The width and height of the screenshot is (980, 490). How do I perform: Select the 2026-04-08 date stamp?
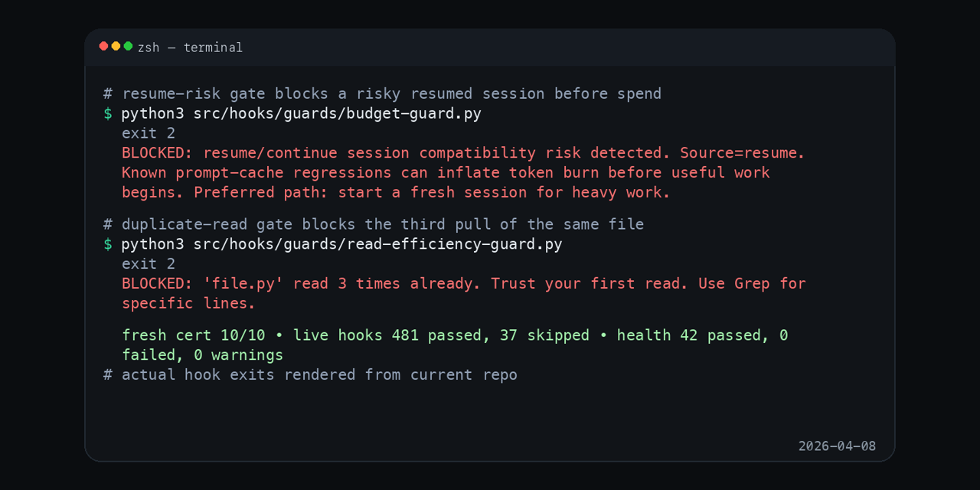pyautogui.click(x=837, y=446)
